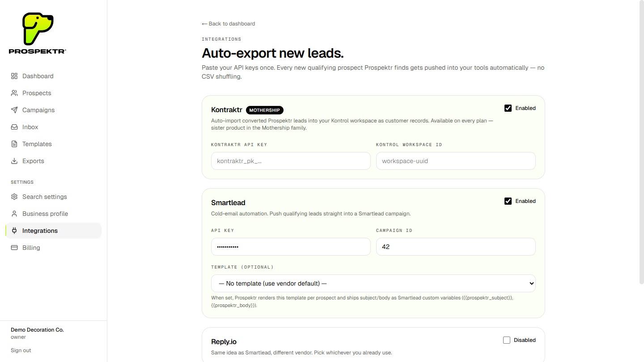
Task: Open Campaigns in the sidebar
Action: pos(54,110)
